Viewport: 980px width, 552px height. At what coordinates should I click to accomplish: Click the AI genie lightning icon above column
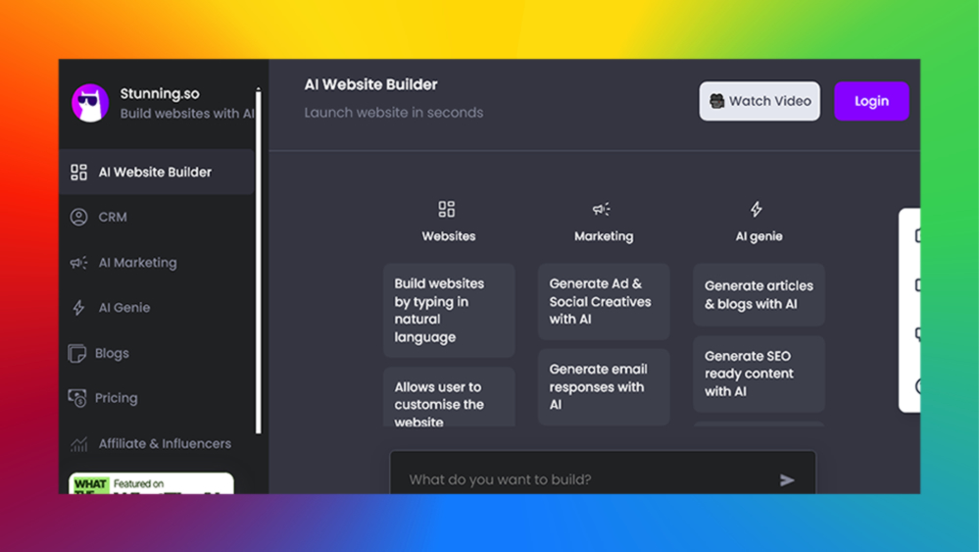tap(757, 209)
